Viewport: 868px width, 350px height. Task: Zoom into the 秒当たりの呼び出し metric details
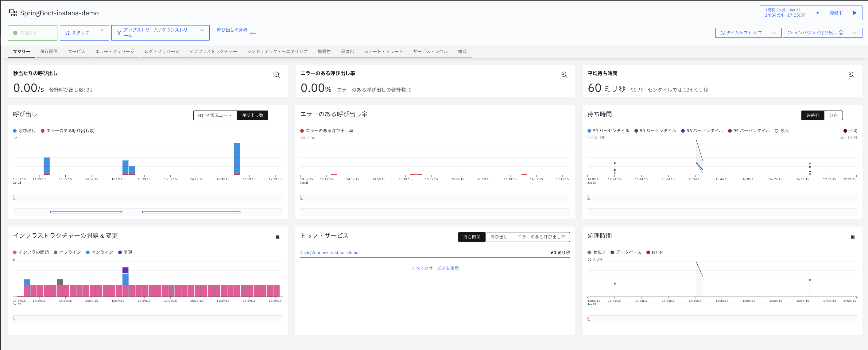point(276,75)
